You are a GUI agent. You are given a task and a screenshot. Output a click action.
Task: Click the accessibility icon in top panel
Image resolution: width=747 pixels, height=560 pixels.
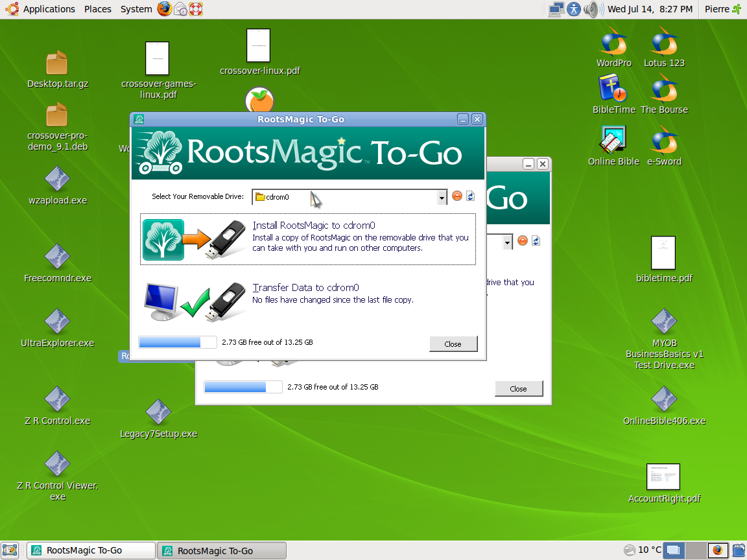(574, 9)
